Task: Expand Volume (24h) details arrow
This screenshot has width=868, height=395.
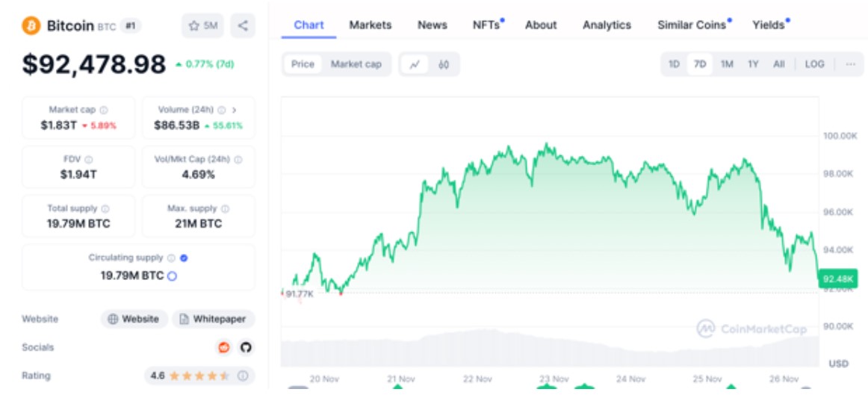Action: click(x=235, y=110)
